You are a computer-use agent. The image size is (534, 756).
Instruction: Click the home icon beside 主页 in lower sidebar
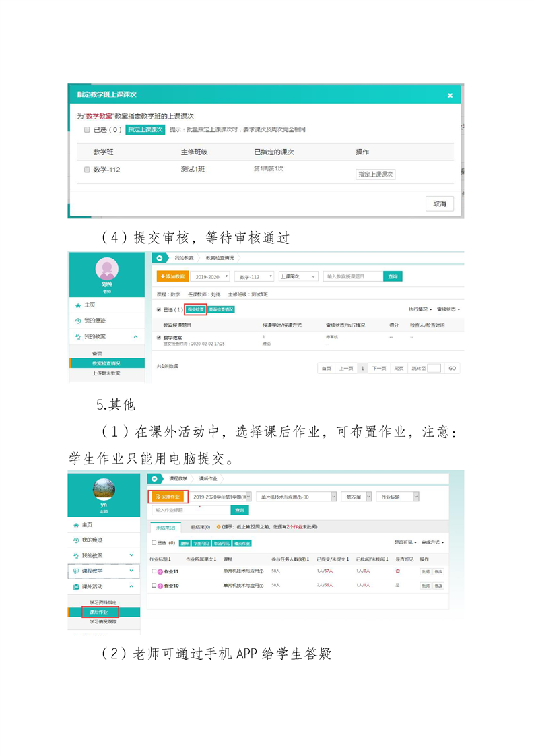tap(76, 524)
